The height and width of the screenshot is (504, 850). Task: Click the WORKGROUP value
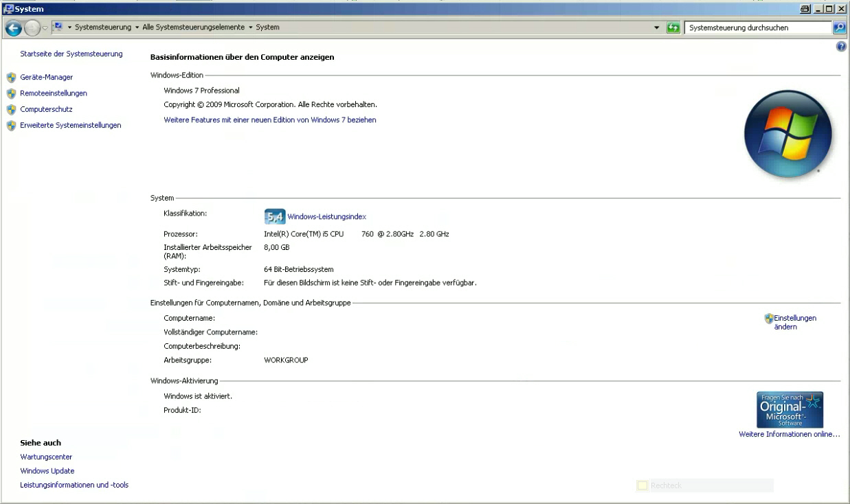click(x=286, y=360)
